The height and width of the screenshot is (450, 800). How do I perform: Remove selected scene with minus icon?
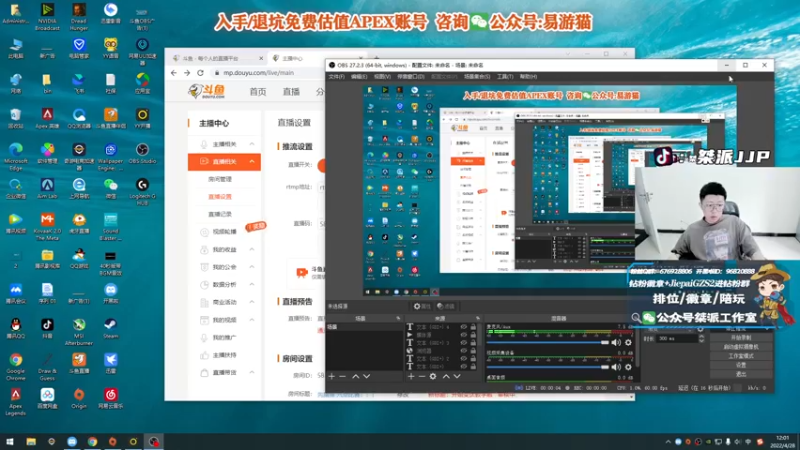coord(343,377)
